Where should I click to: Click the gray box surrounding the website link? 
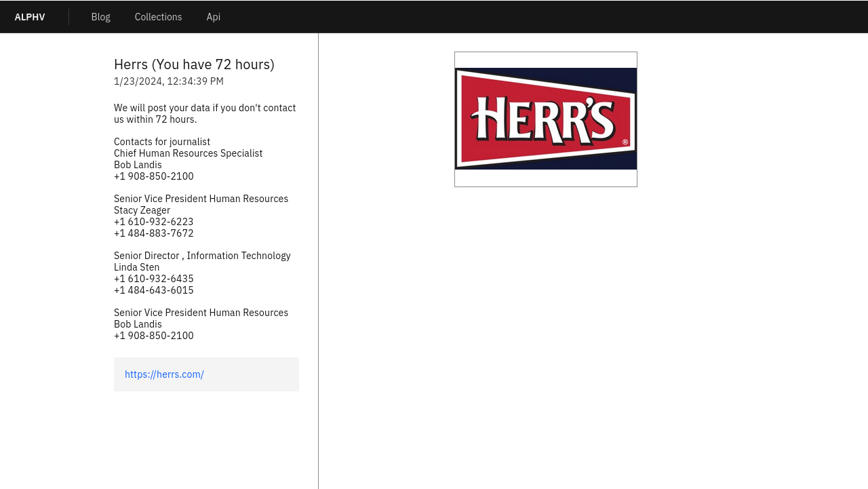[258, 374]
